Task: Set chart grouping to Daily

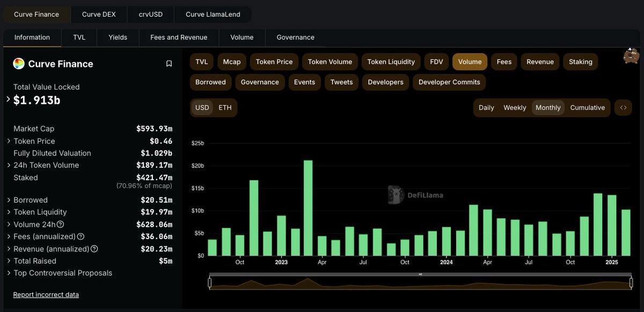Action: pos(486,108)
